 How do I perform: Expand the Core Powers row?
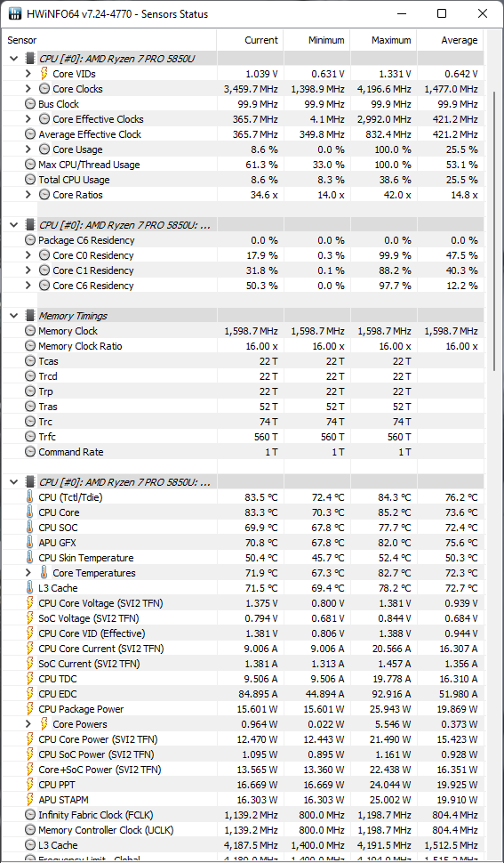click(28, 724)
